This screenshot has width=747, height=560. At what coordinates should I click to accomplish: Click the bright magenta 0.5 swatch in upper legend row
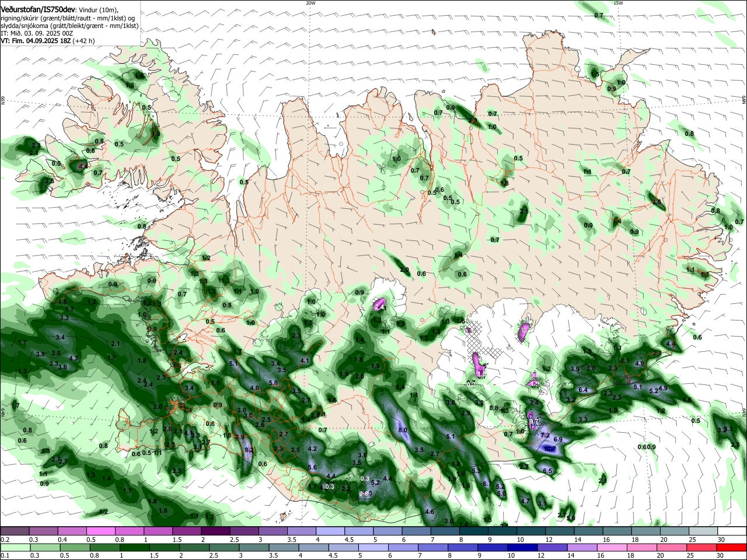click(x=100, y=531)
